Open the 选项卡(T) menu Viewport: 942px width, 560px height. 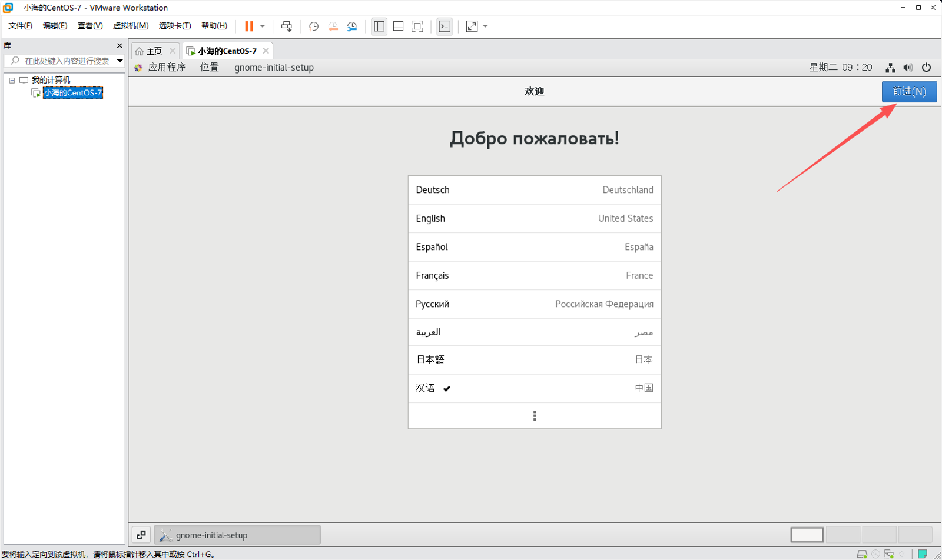pyautogui.click(x=175, y=26)
